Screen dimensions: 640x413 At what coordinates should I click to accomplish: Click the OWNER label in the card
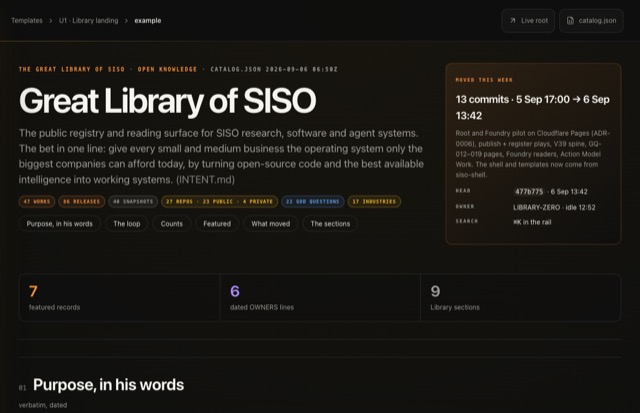pyautogui.click(x=465, y=206)
